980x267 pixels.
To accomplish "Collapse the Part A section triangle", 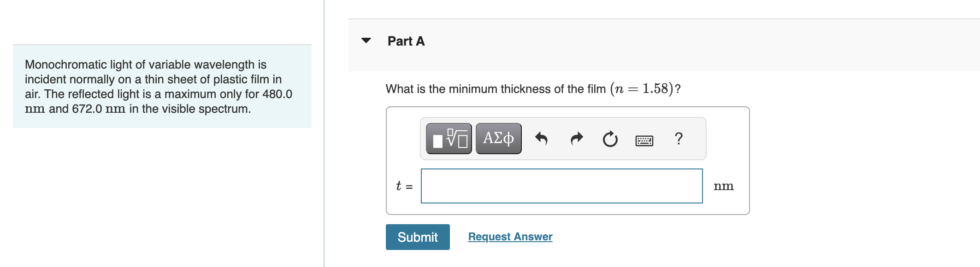I will (x=366, y=41).
